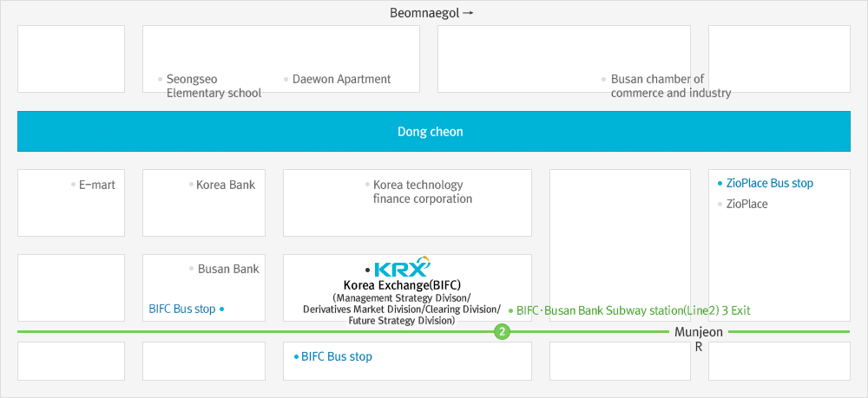Select the Munjeon label on subway line

point(699,332)
